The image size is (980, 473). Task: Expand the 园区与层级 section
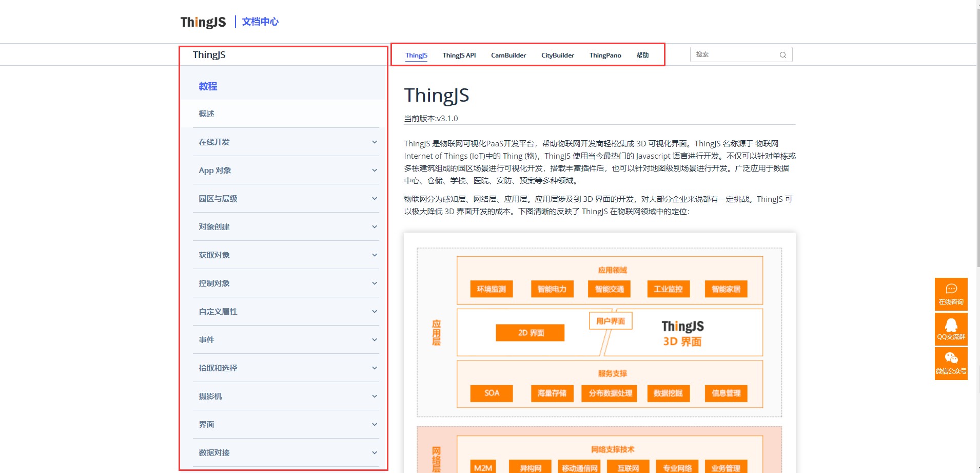click(x=286, y=199)
